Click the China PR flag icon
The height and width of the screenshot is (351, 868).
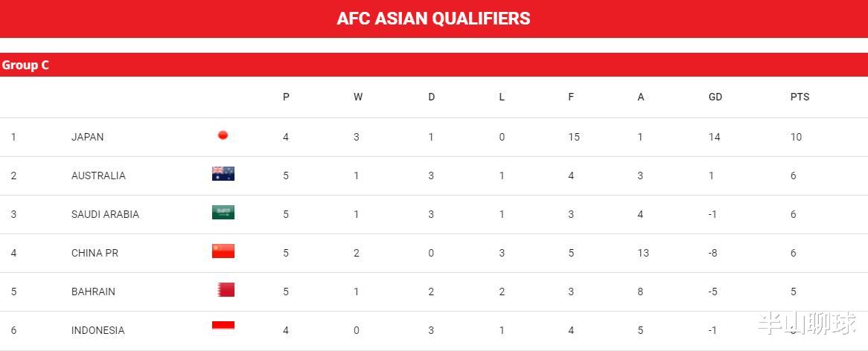click(223, 251)
